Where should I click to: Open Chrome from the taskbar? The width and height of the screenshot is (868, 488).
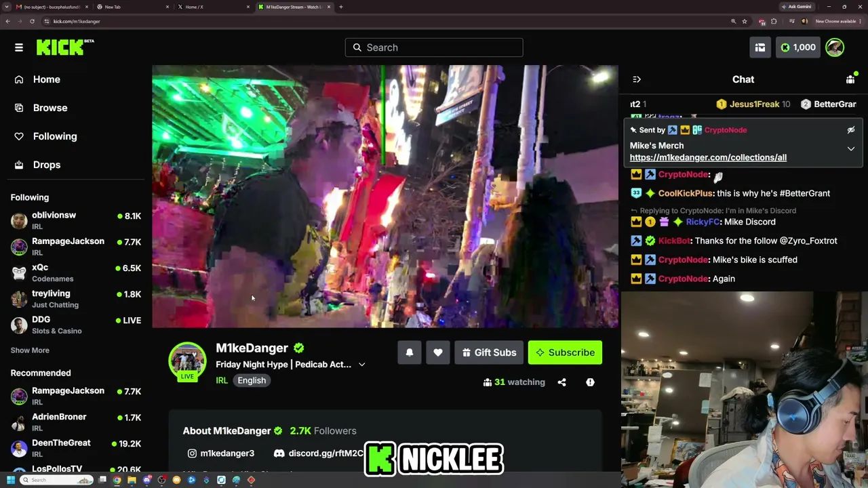click(x=117, y=480)
